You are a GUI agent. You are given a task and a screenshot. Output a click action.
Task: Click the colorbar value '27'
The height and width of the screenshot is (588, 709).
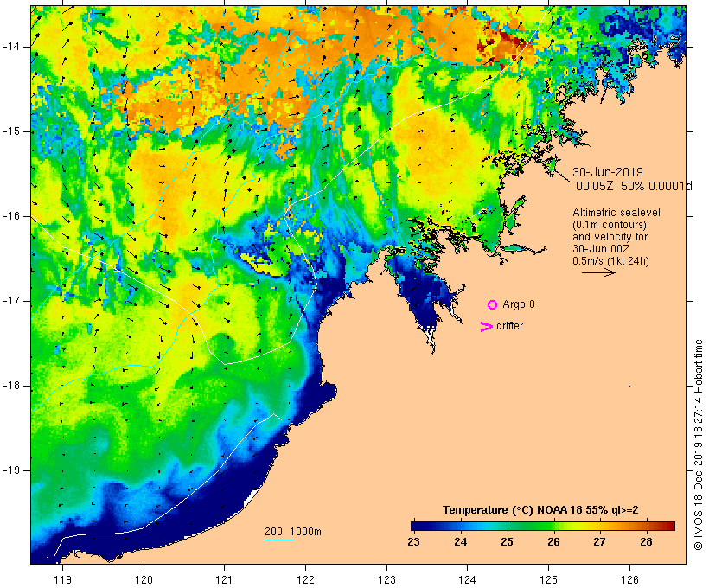(599, 542)
